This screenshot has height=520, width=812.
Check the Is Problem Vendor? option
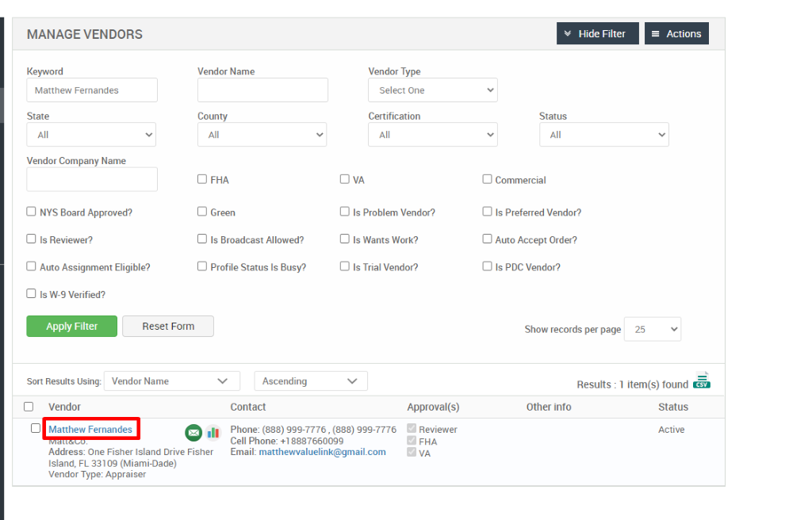click(x=345, y=212)
